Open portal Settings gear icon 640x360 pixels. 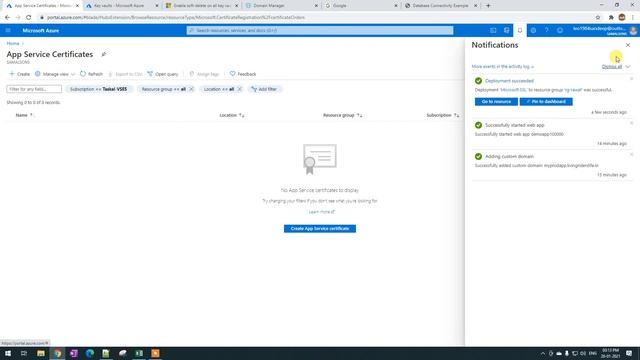point(533,30)
